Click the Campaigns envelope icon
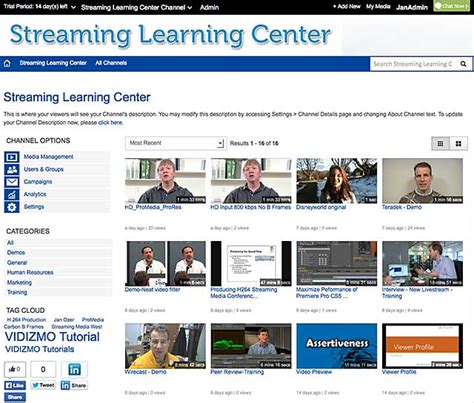This screenshot has width=474, height=403. pos(12,182)
